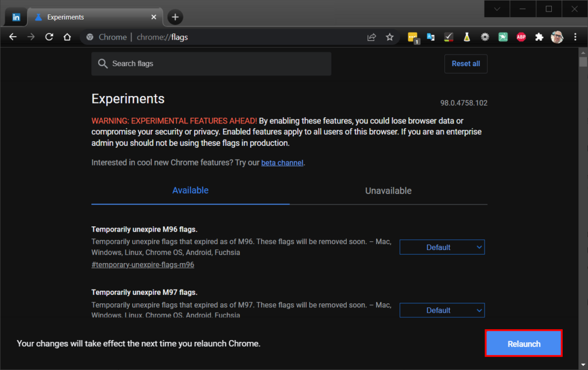588x370 pixels.
Task: Open the profile avatar menu
Action: (x=557, y=37)
